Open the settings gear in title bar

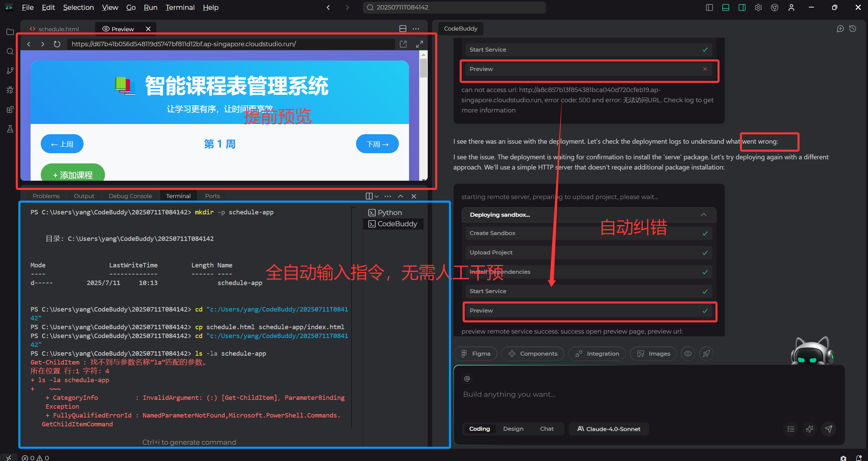tap(758, 7)
